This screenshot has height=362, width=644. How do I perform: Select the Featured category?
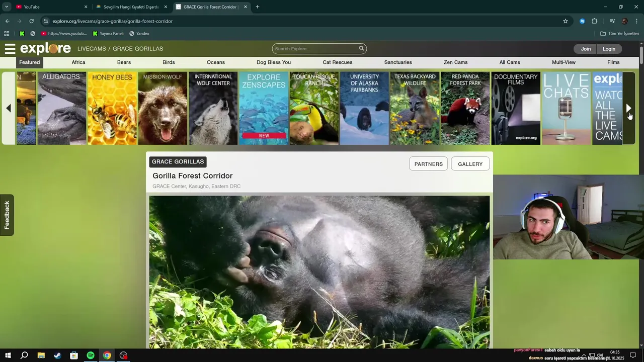point(30,62)
